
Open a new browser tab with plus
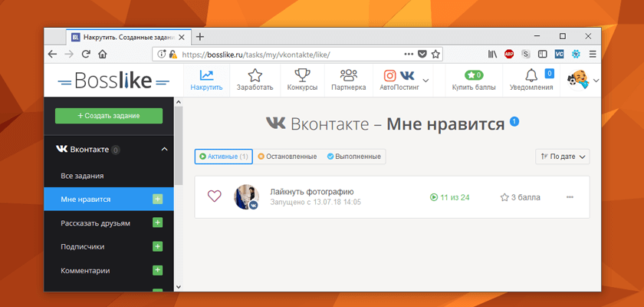pyautogui.click(x=199, y=37)
